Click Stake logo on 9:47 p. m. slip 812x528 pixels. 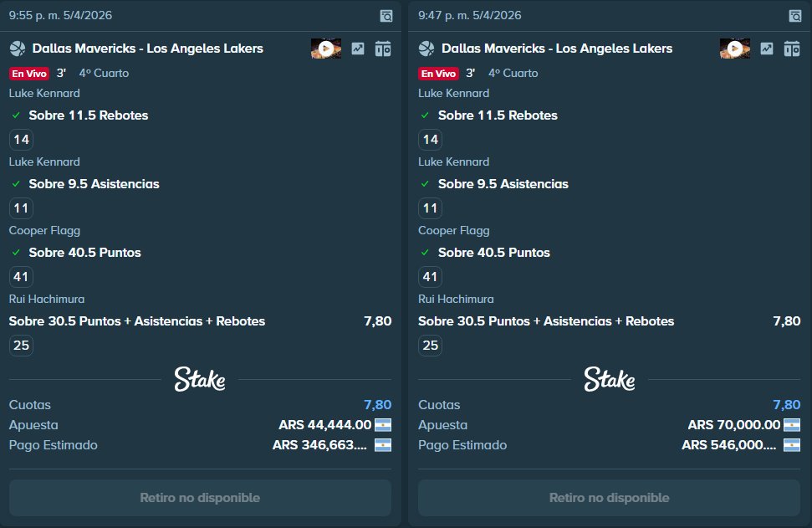(609, 379)
